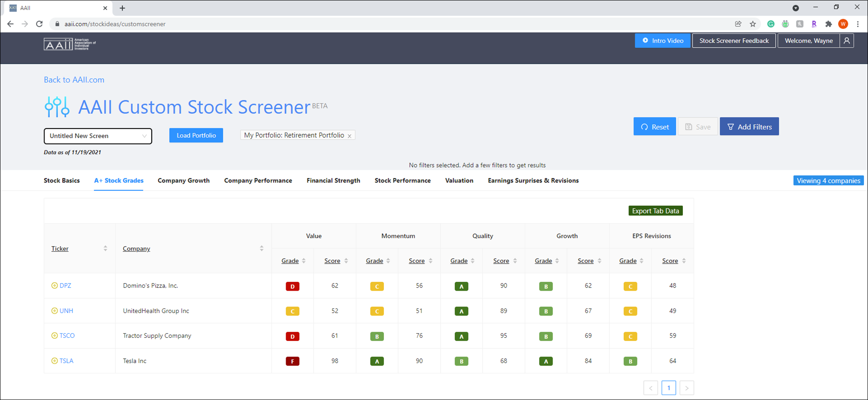Open Chrome's three-dot menu
The height and width of the screenshot is (400, 868).
[858, 24]
